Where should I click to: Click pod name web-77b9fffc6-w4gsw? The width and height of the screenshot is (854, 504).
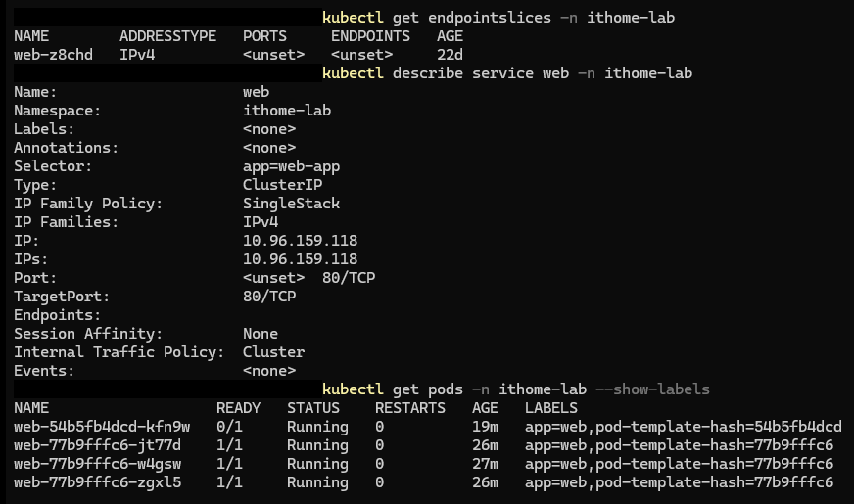point(98,464)
